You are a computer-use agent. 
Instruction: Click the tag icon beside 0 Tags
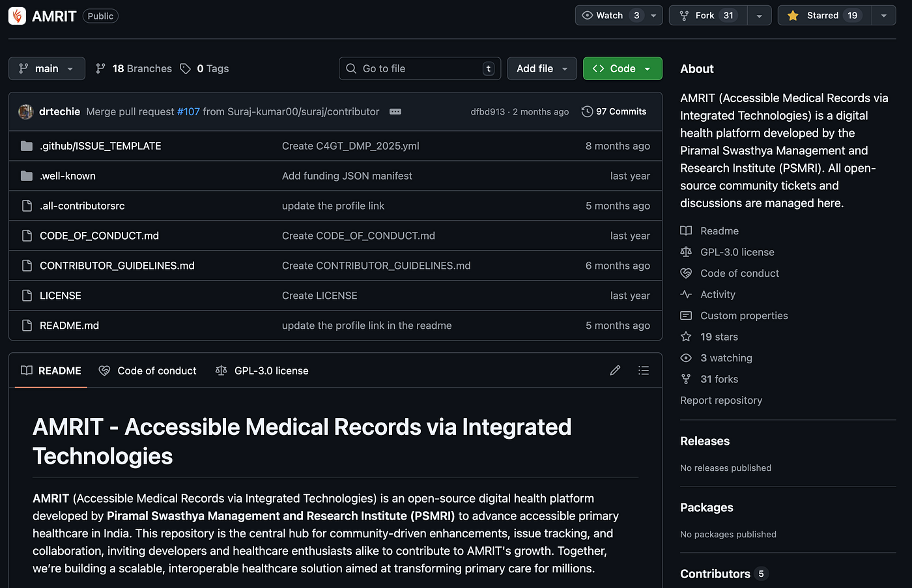[x=185, y=68]
